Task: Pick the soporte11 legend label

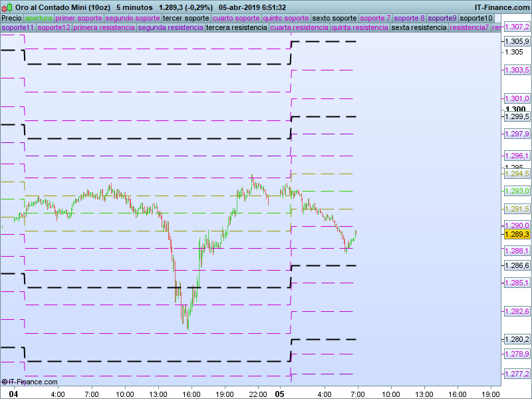Action: coord(18,27)
